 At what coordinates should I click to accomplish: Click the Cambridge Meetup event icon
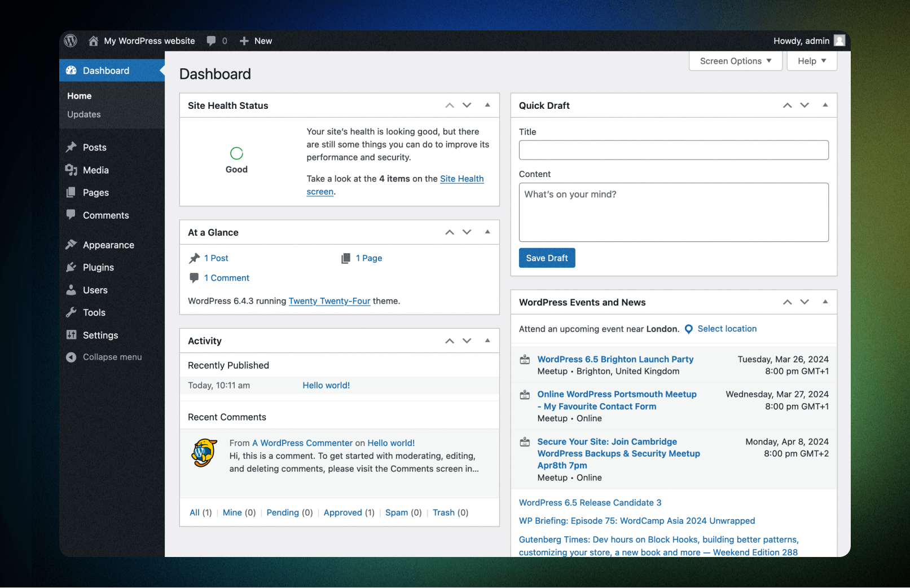[525, 442]
